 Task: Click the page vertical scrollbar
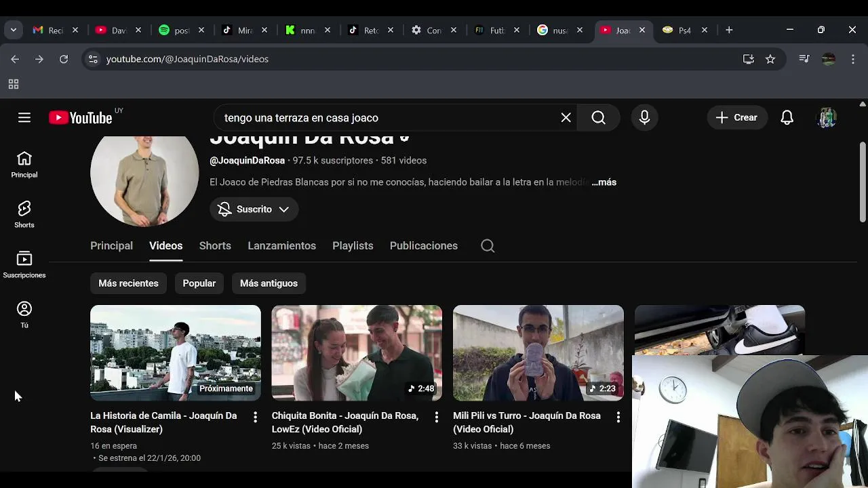tap(863, 182)
